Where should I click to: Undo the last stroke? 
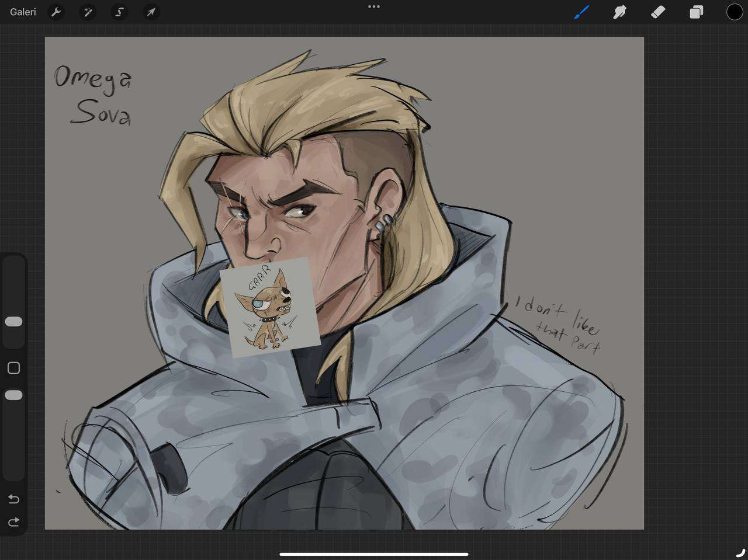(13, 499)
